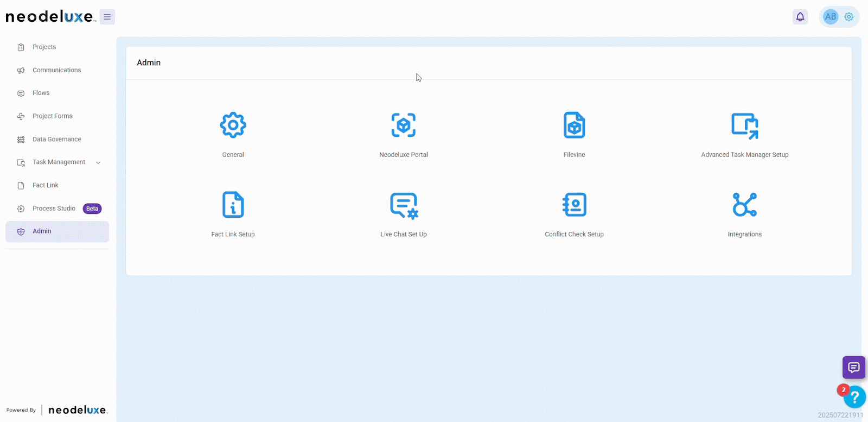The image size is (868, 422).
Task: Click the Fact Link file icon in sidebar
Action: click(x=21, y=186)
